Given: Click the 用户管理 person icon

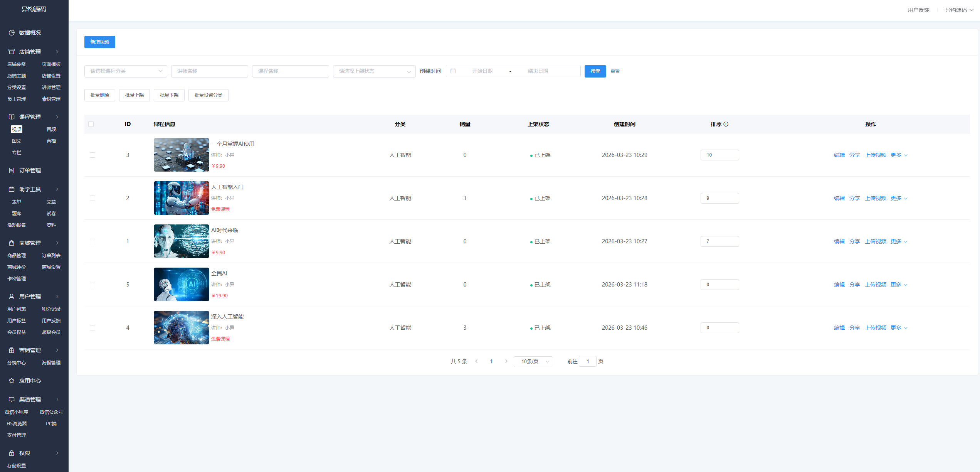Looking at the screenshot, I should pyautogui.click(x=12, y=297).
